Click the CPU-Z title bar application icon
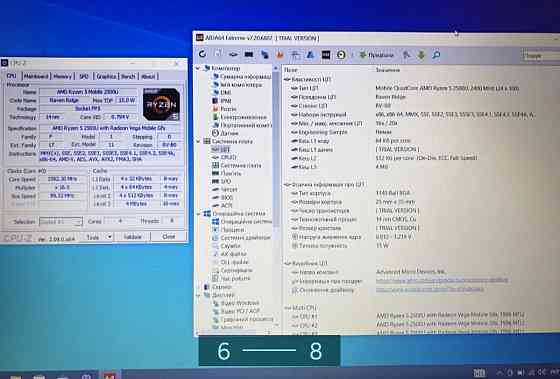 pyautogui.click(x=5, y=63)
